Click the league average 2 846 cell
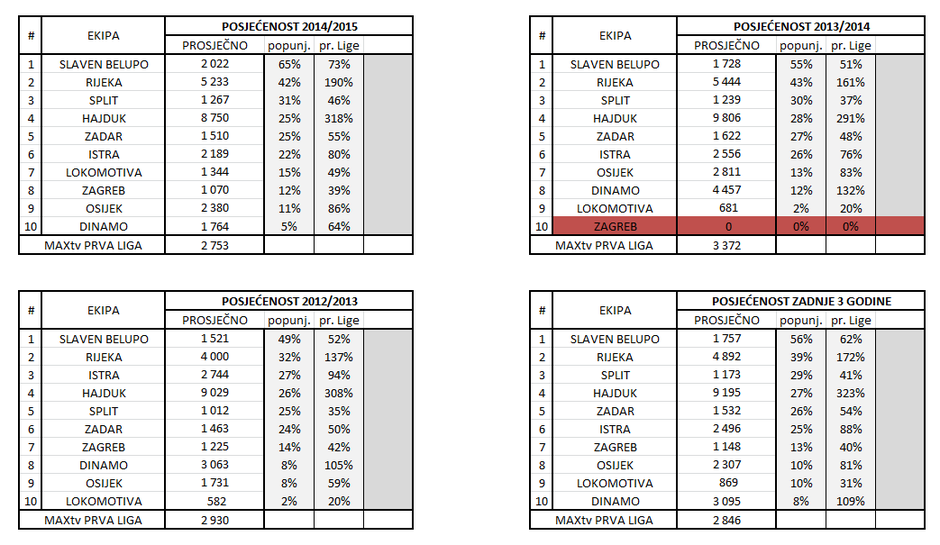This screenshot has width=940, height=545. (x=727, y=520)
